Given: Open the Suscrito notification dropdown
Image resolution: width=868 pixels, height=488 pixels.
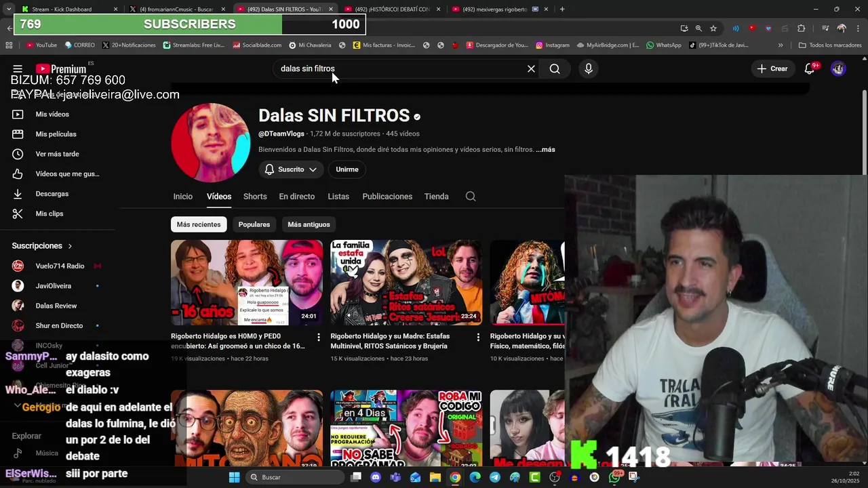Looking at the screenshot, I should 291,169.
